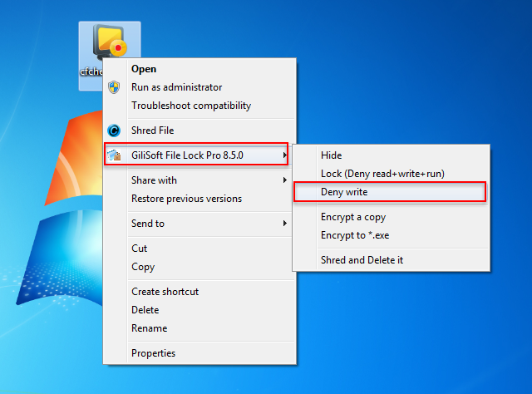Click the blue Shred File icon
The width and height of the screenshot is (532, 394).
114,131
